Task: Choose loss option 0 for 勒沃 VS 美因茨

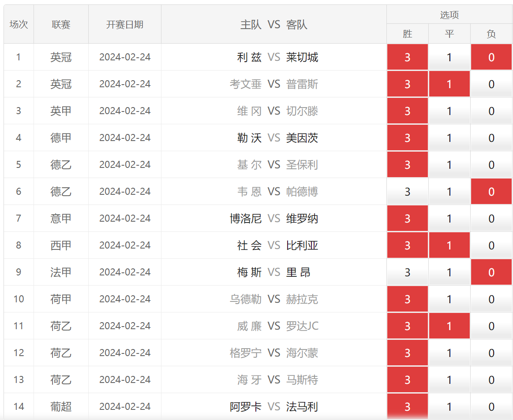Action: pos(491,138)
